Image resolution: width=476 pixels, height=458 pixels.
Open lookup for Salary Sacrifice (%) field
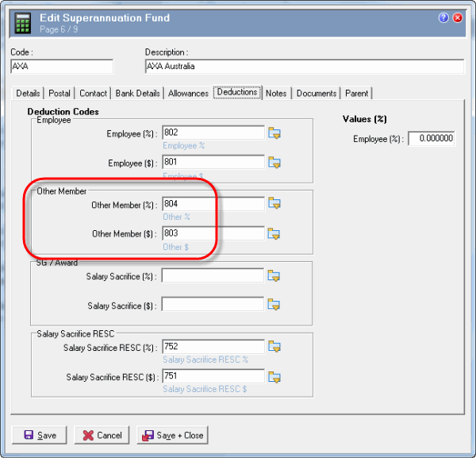pos(275,275)
